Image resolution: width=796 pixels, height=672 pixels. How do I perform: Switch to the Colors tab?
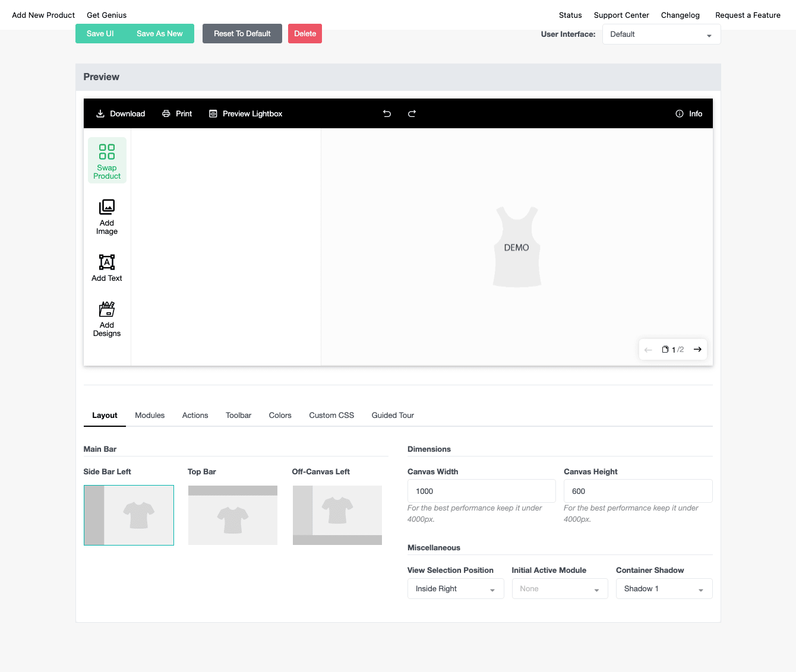[280, 415]
